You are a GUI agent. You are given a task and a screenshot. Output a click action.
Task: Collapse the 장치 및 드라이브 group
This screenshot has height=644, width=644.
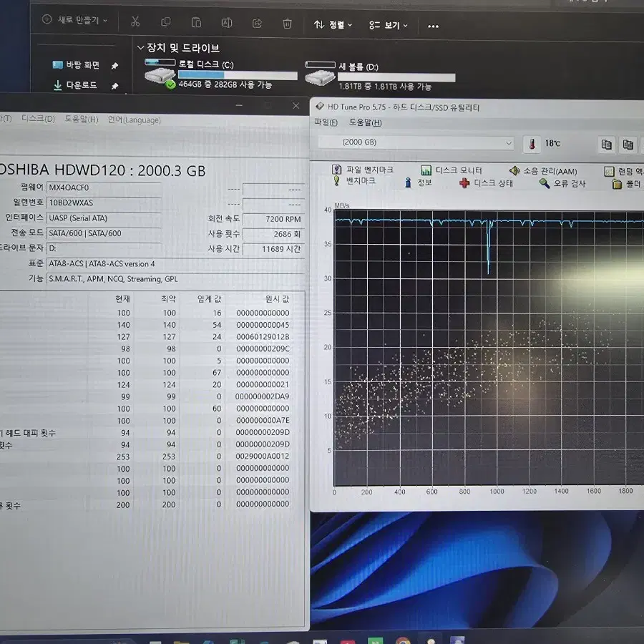coord(140,48)
